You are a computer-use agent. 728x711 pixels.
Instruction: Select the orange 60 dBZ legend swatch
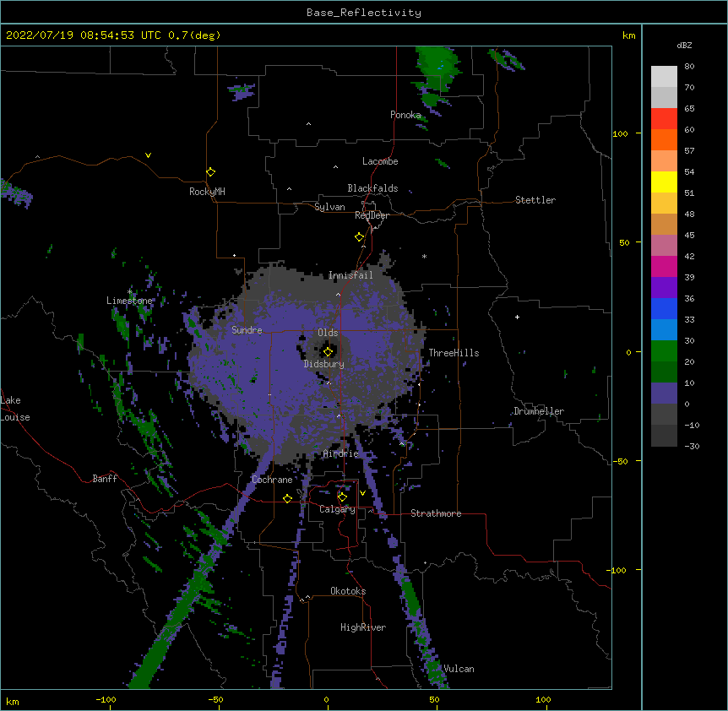(664, 139)
